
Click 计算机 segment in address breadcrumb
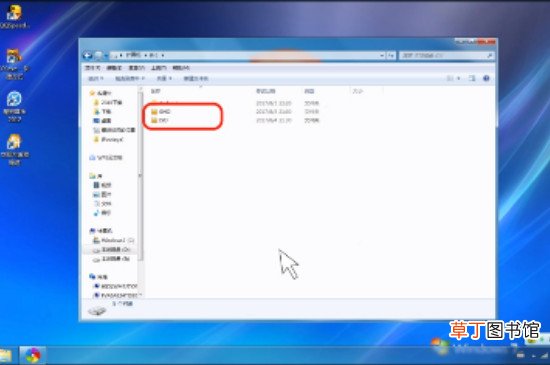[x=134, y=55]
